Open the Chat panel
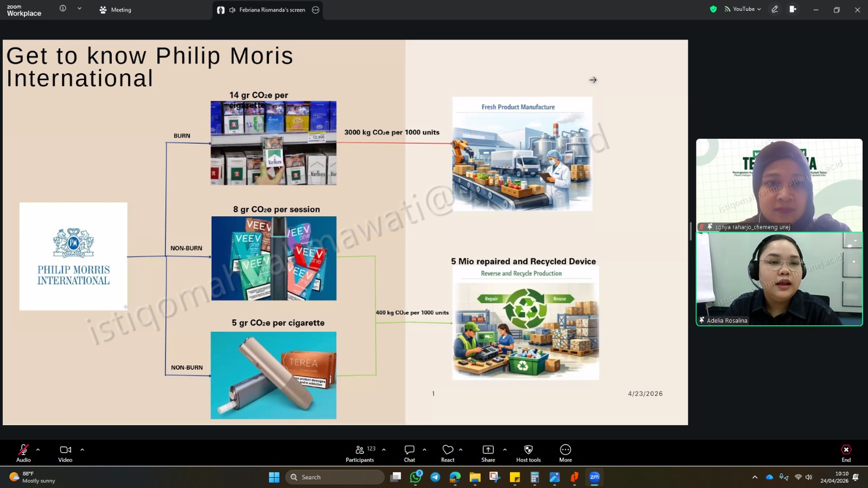Image resolution: width=868 pixels, height=488 pixels. (x=410, y=453)
